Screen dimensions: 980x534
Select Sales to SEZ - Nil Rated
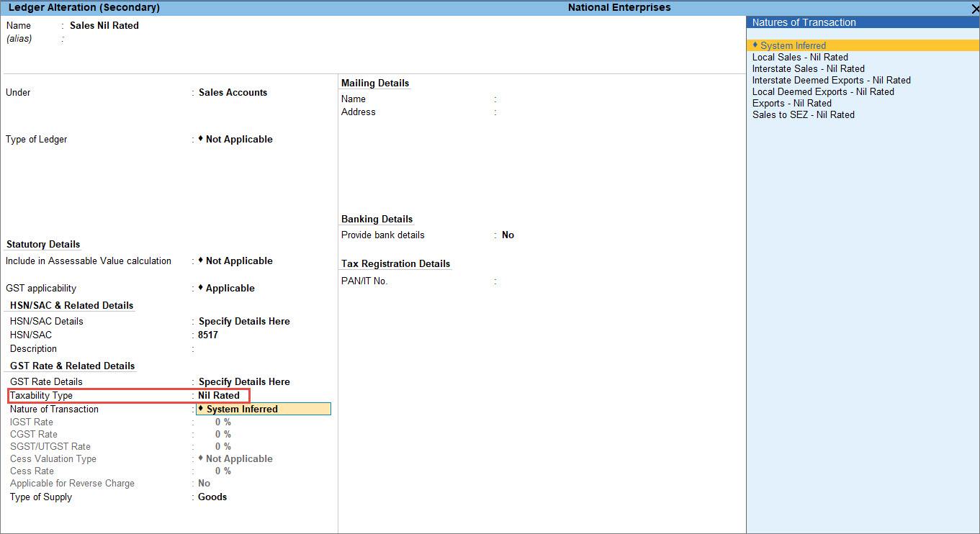(x=804, y=114)
